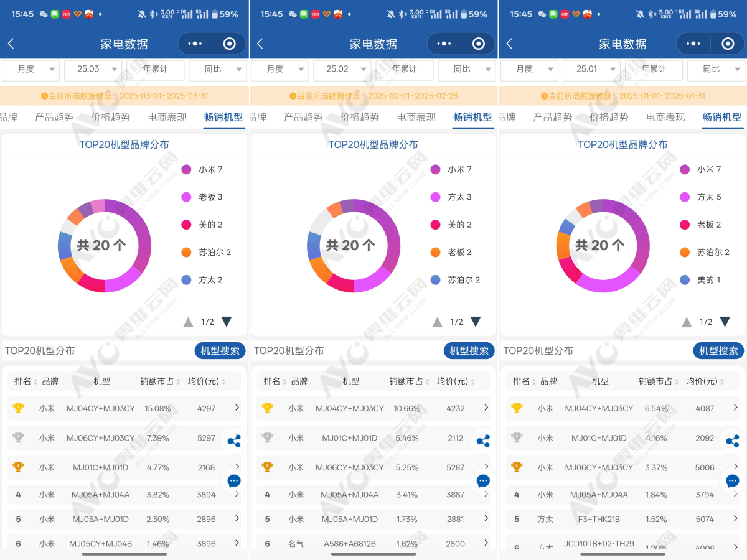
Task: Select 价格趋势 tab on the 25.02 screen
Action: tap(360, 117)
